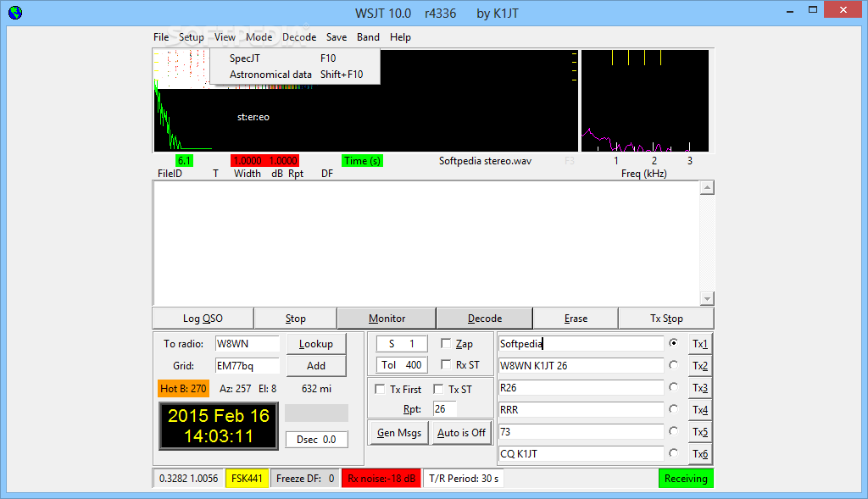Select the radio button for Softpedia message
This screenshot has width=868, height=499.
point(673,343)
